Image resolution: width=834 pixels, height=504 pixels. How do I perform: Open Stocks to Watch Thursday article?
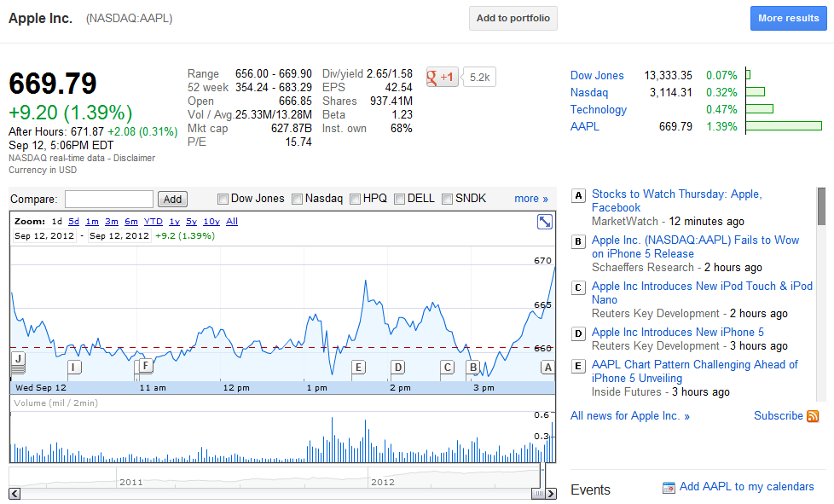click(x=677, y=201)
